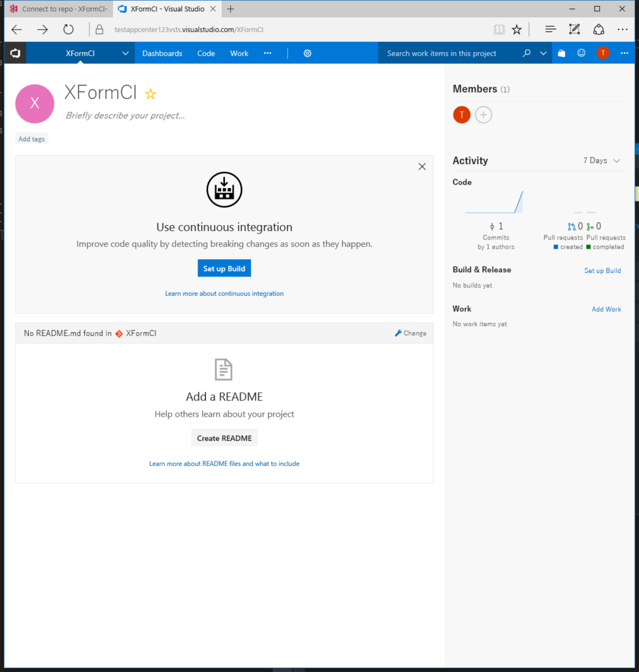The height and width of the screenshot is (672, 639).
Task: Click the lock icon in address bar
Action: [x=100, y=30]
